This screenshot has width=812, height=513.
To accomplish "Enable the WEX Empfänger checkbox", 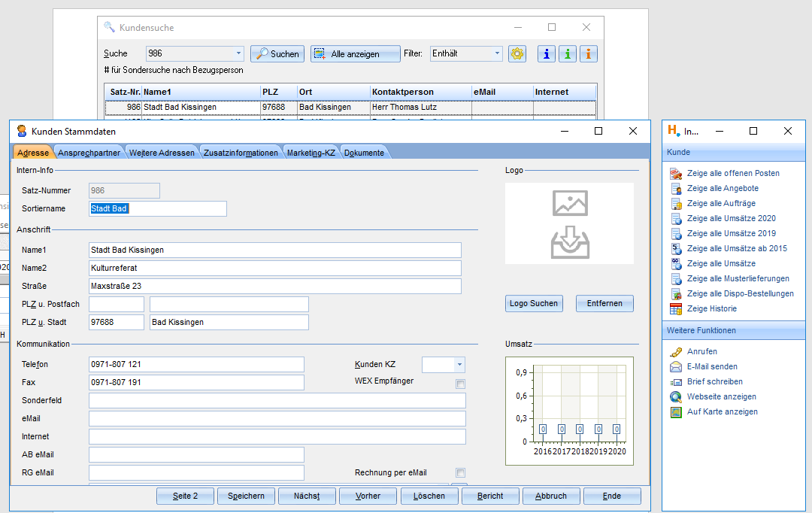I will (460, 384).
